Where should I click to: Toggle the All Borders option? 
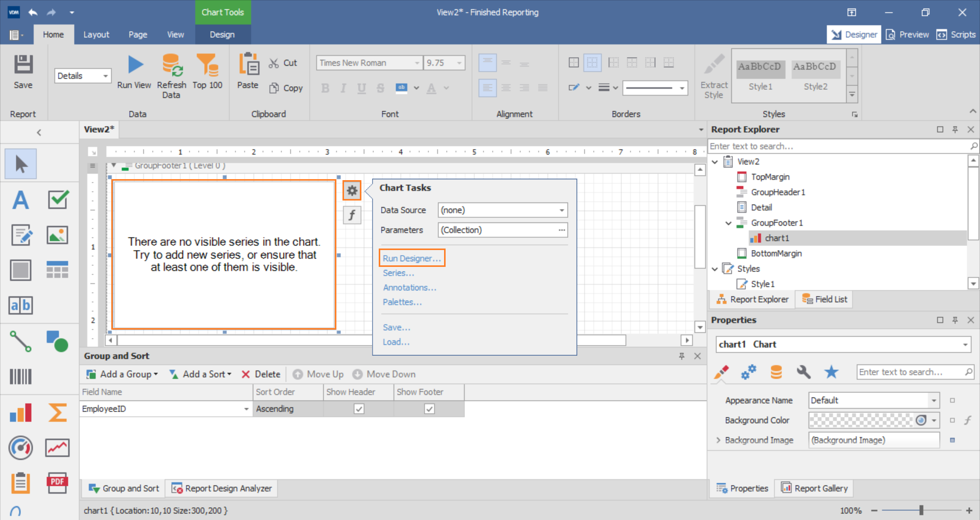click(574, 63)
